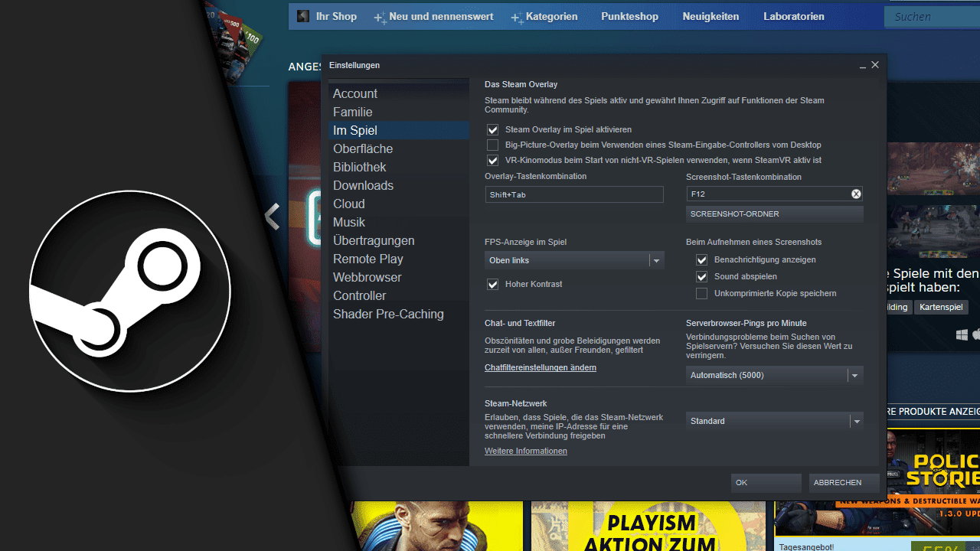Enable Unkomprimierte Kopie speichern
Image resolution: width=980 pixels, height=551 pixels.
click(701, 294)
